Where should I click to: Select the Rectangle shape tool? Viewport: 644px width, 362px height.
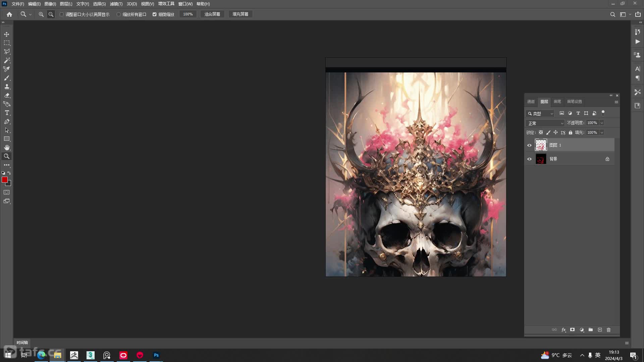click(7, 139)
